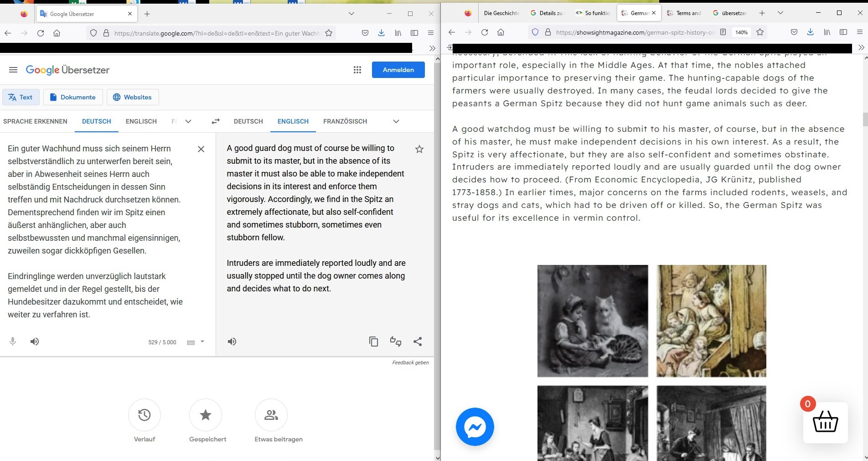Go back in right browser window

[452, 32]
